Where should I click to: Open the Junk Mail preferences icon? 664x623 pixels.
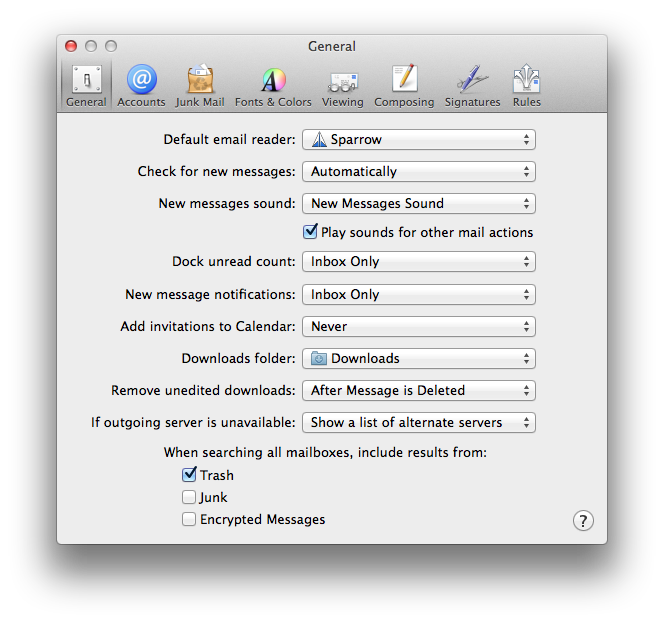tap(200, 79)
